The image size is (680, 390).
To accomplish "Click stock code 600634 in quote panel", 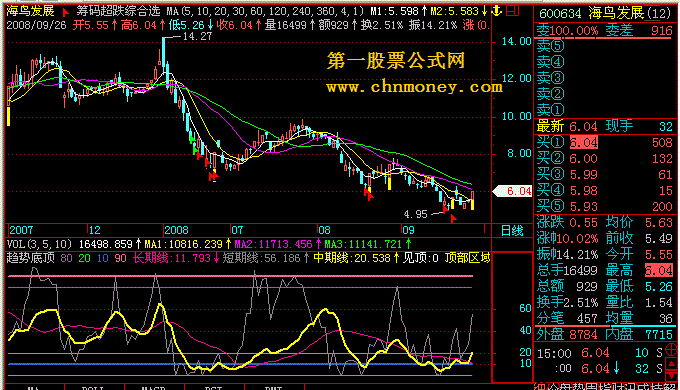I will pos(560,13).
